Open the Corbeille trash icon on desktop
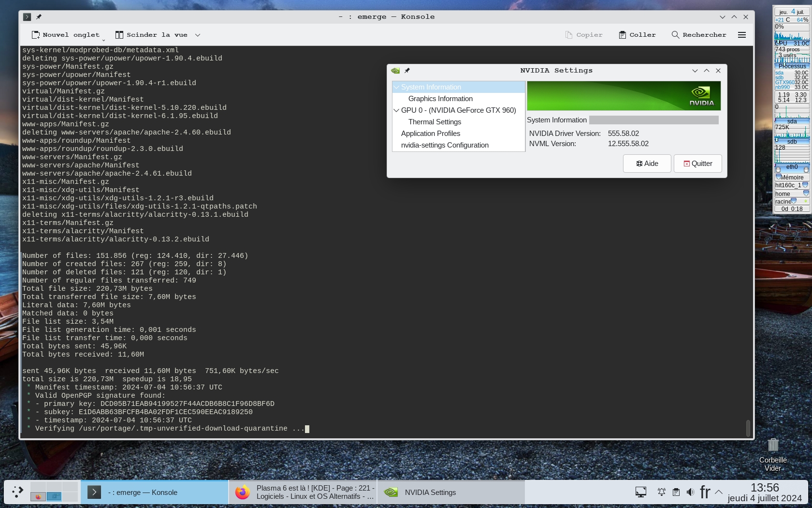 point(773,445)
